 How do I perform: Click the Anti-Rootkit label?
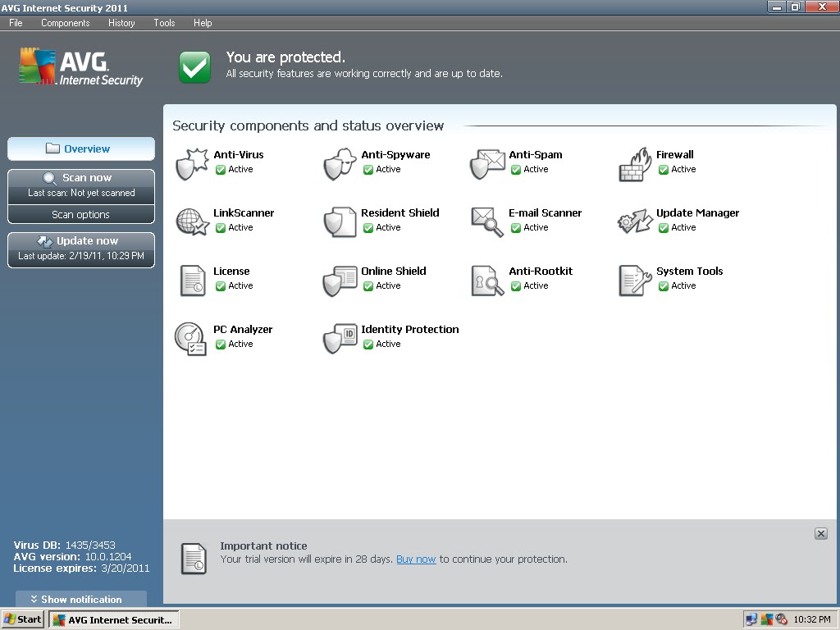click(541, 271)
